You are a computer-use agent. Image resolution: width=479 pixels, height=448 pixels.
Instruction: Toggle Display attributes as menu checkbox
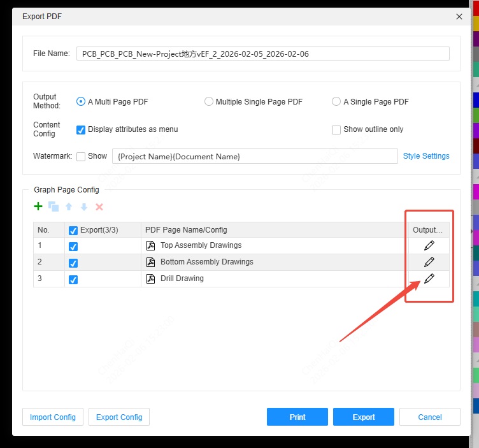click(x=81, y=130)
